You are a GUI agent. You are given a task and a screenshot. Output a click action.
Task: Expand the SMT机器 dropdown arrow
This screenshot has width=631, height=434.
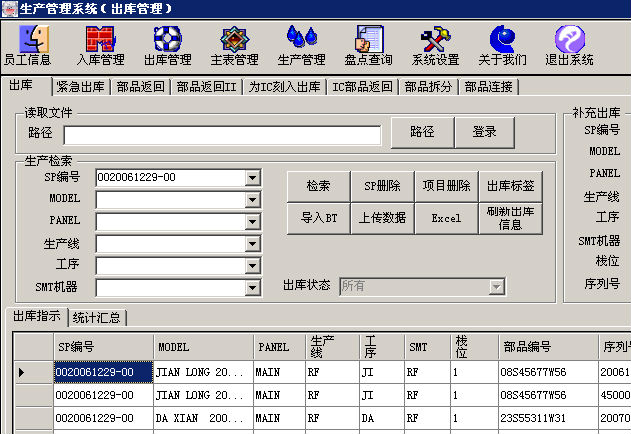(252, 288)
